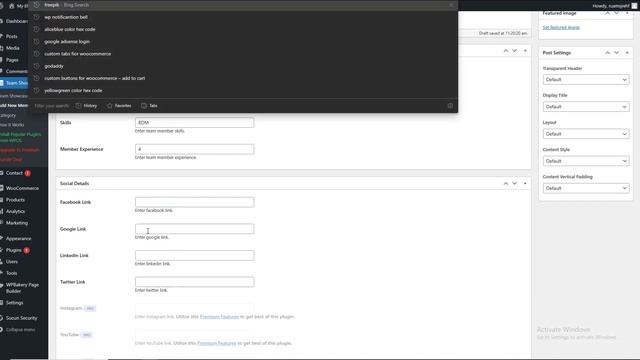Move Social Details panel up

506,183
